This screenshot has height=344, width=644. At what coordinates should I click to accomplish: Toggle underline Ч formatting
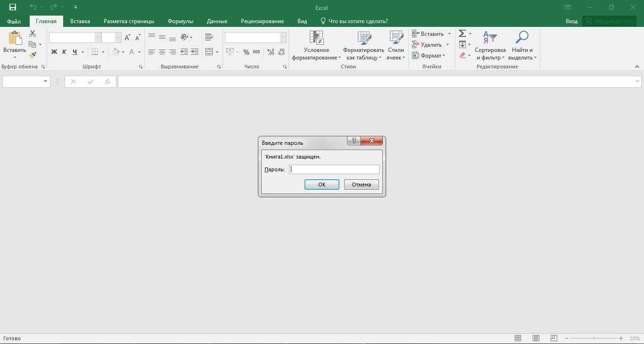(x=74, y=52)
